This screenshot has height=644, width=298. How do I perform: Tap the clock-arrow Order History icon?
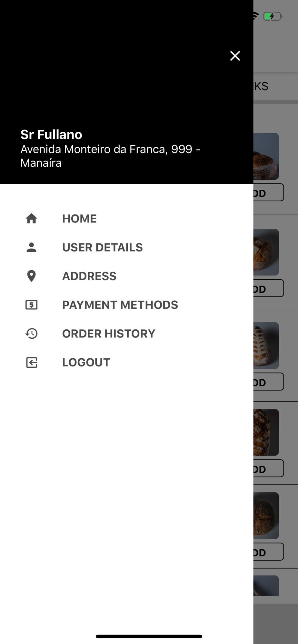pyautogui.click(x=32, y=334)
